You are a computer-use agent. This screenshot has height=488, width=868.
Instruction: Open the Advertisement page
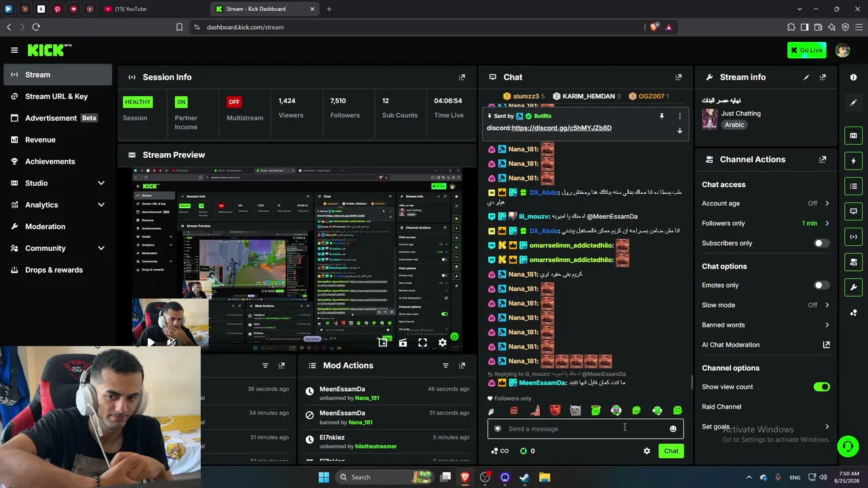[58, 118]
